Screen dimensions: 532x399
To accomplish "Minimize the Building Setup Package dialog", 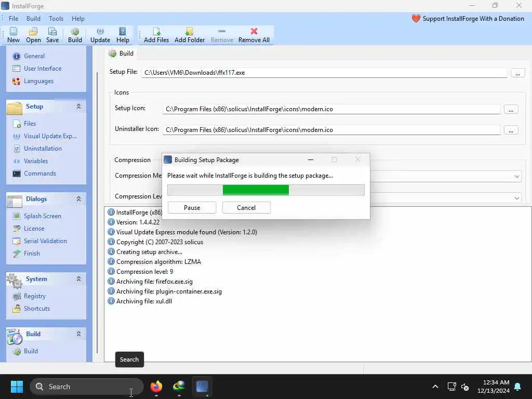I will pyautogui.click(x=310, y=160).
